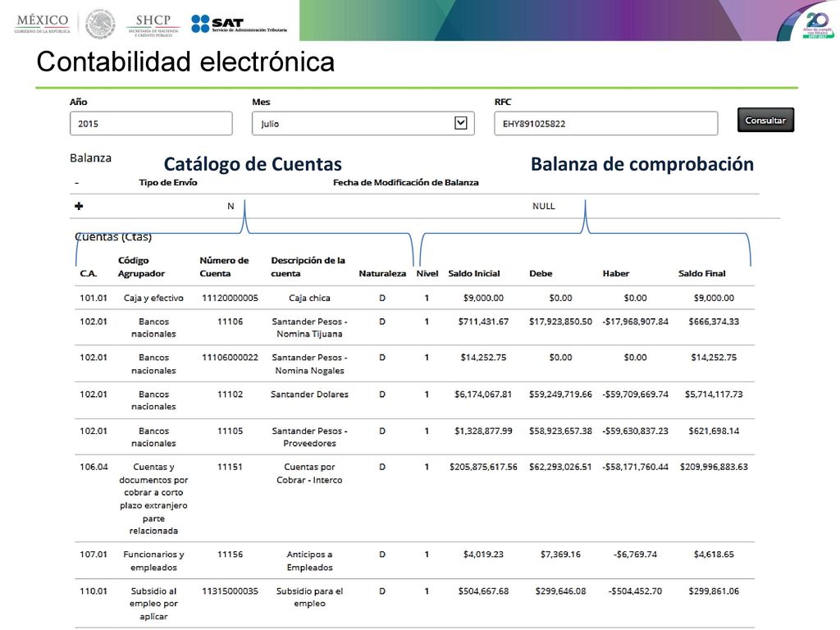Click the Debe column header
Image resolution: width=840 pixels, height=630 pixels.
541,273
